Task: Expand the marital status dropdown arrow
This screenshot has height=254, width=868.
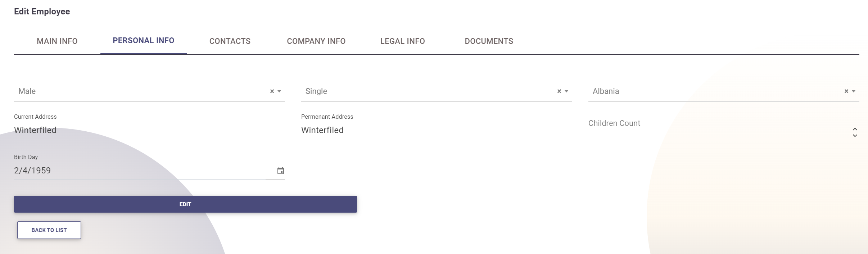Action: pyautogui.click(x=566, y=91)
